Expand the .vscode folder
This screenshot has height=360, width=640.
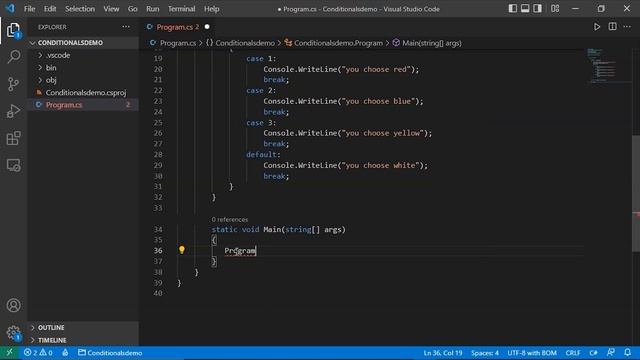[x=83, y=55]
